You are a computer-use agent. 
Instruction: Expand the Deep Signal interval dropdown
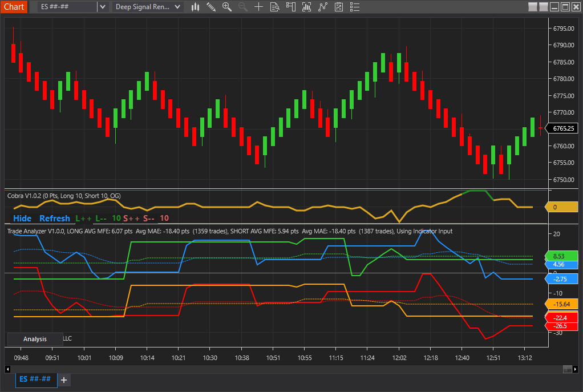point(177,7)
